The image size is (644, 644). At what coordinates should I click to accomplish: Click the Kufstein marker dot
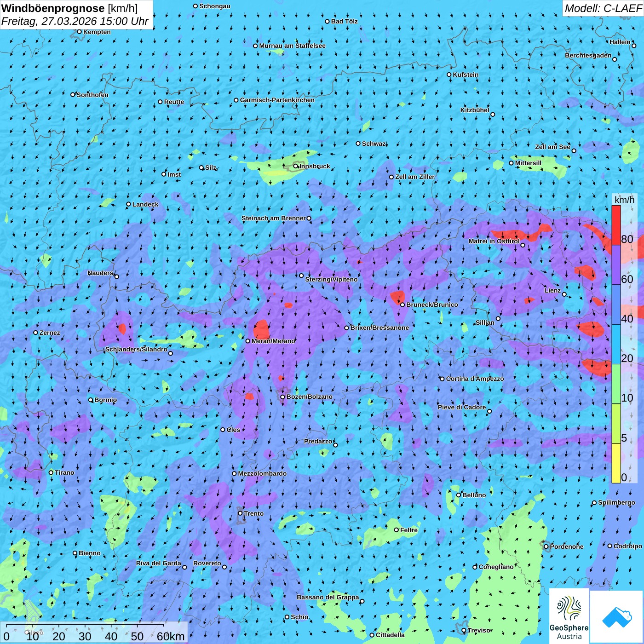click(x=449, y=75)
